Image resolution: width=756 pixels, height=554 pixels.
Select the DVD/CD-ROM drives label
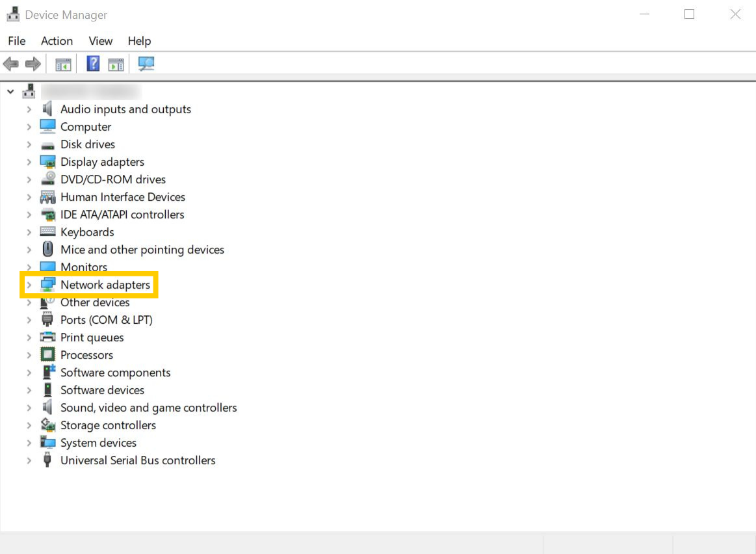(x=113, y=179)
